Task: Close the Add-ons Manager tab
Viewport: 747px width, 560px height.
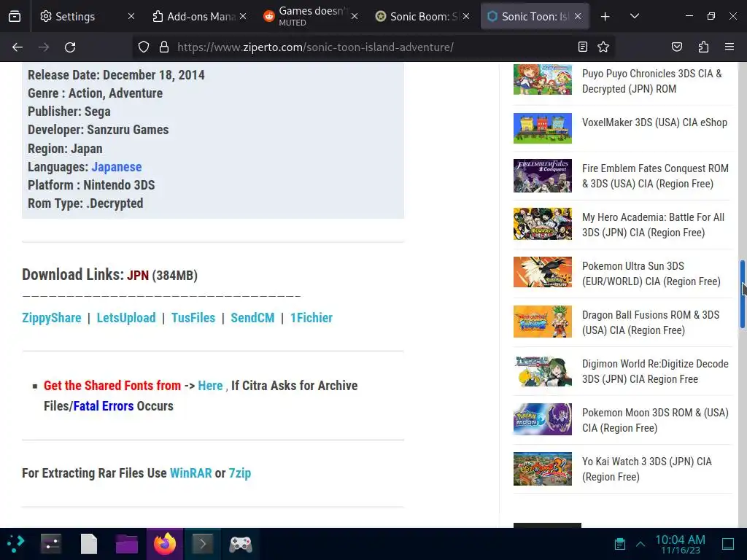Action: (243, 17)
